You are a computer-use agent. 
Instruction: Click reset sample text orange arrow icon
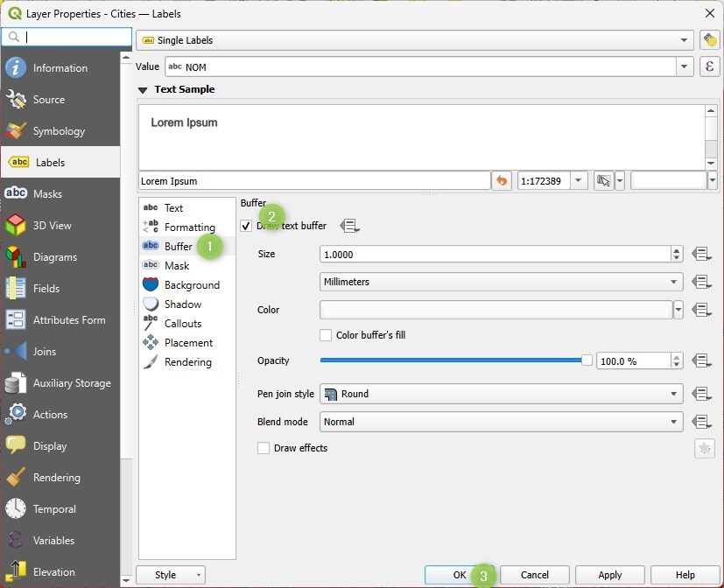pyautogui.click(x=502, y=181)
